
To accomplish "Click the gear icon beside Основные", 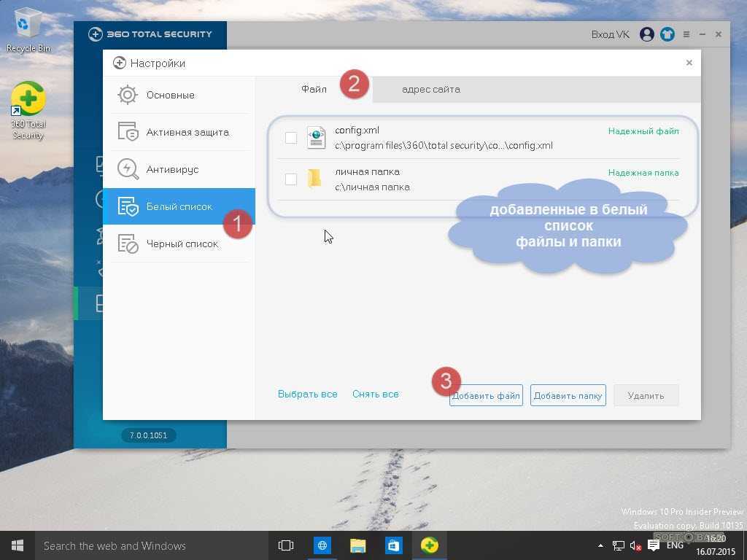I will [x=128, y=95].
